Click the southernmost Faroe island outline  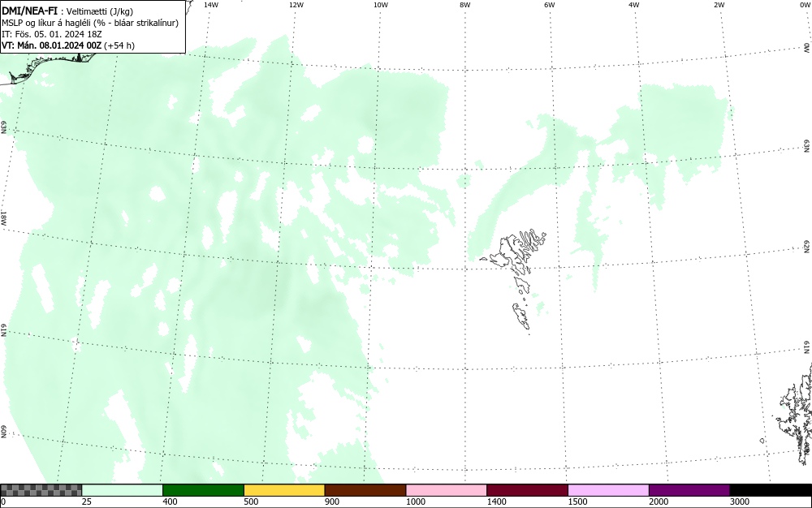point(521,316)
